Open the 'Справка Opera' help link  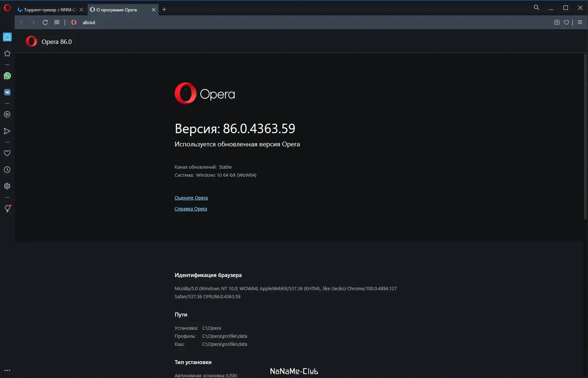pos(191,209)
